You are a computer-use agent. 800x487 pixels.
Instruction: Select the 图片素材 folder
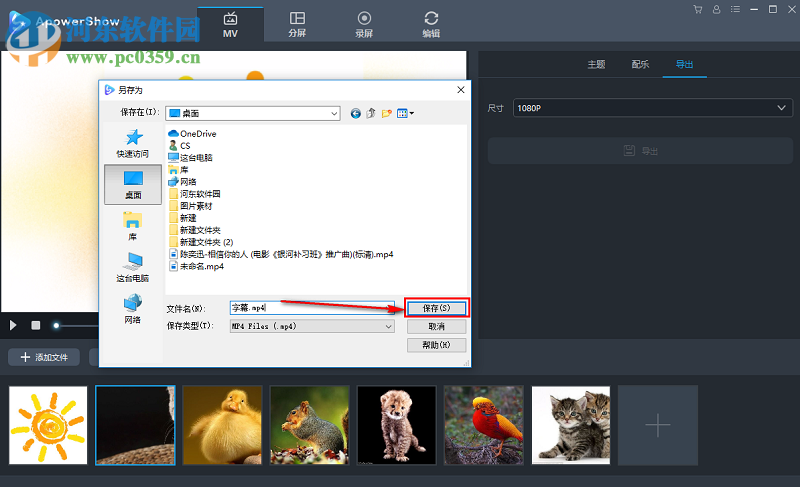click(190, 206)
